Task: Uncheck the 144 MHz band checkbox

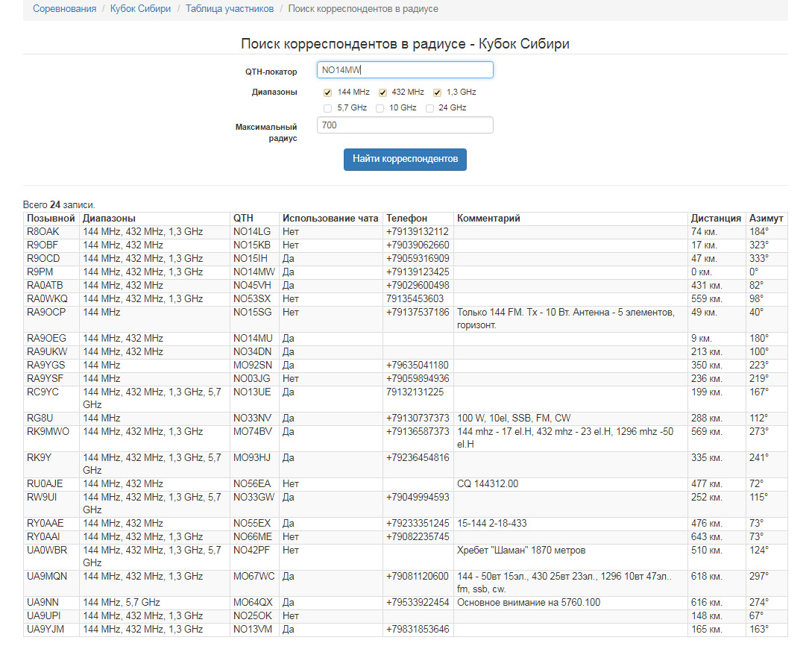Action: click(328, 93)
